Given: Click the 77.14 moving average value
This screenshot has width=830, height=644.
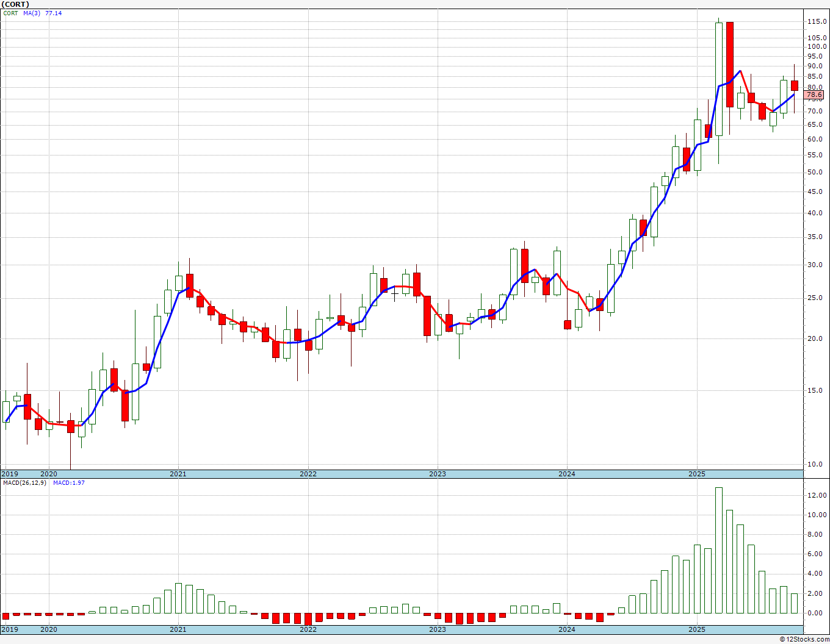Looking at the screenshot, I should (53, 13).
